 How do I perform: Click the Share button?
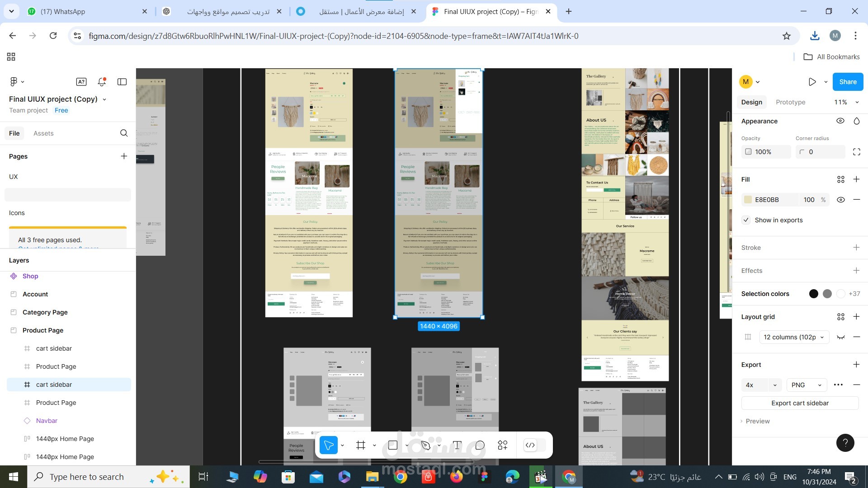(848, 82)
